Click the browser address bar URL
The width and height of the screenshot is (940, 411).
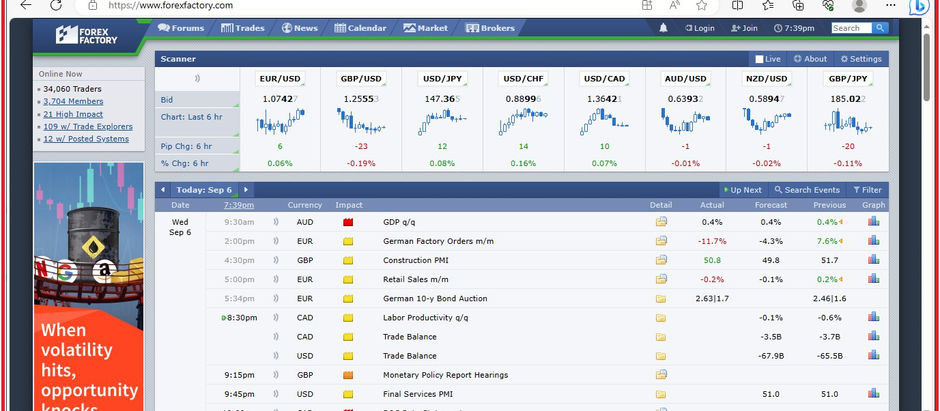(x=171, y=5)
